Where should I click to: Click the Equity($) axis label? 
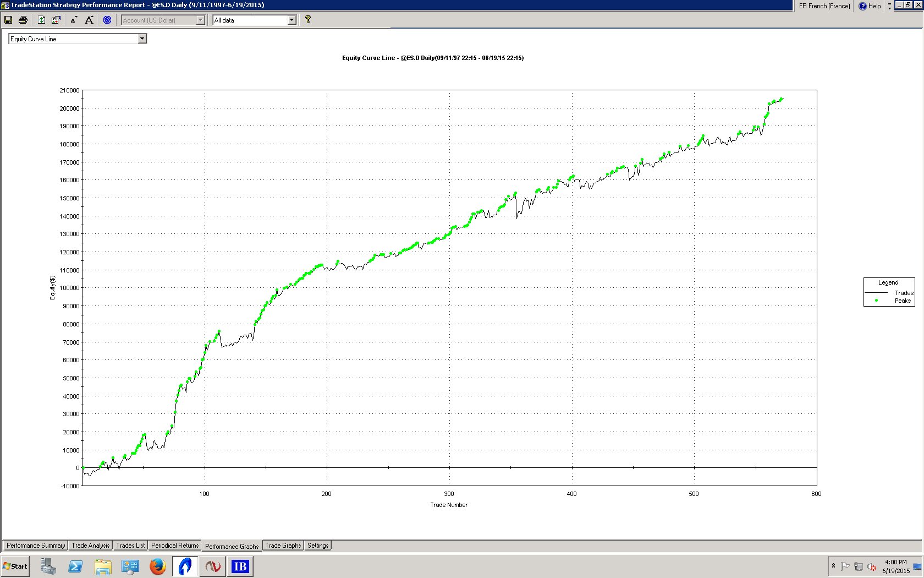click(52, 287)
